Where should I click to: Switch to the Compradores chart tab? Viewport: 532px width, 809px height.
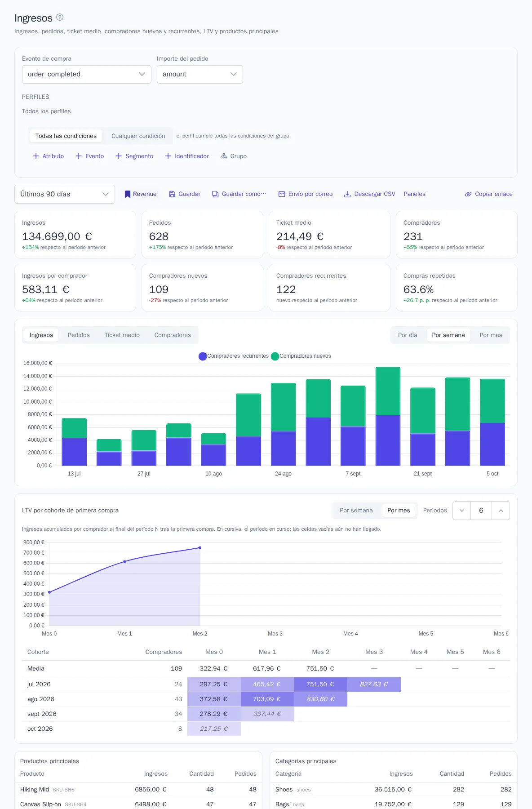click(173, 335)
